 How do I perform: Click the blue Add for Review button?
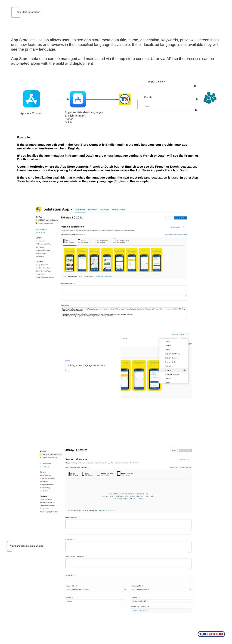(x=180, y=218)
